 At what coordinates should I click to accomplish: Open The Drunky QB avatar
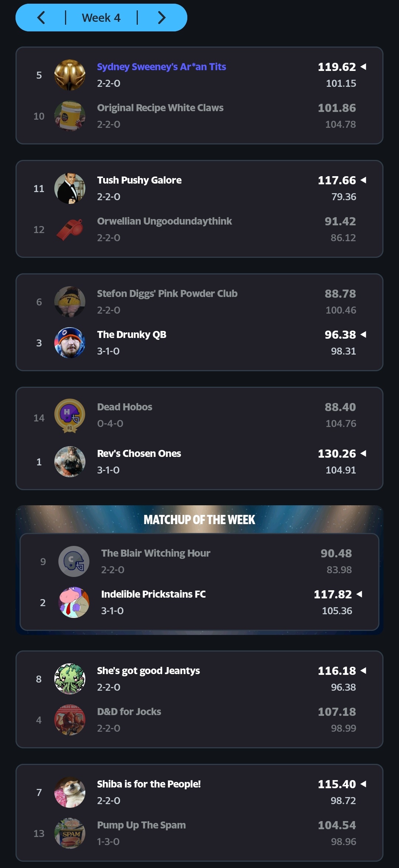[70, 343]
